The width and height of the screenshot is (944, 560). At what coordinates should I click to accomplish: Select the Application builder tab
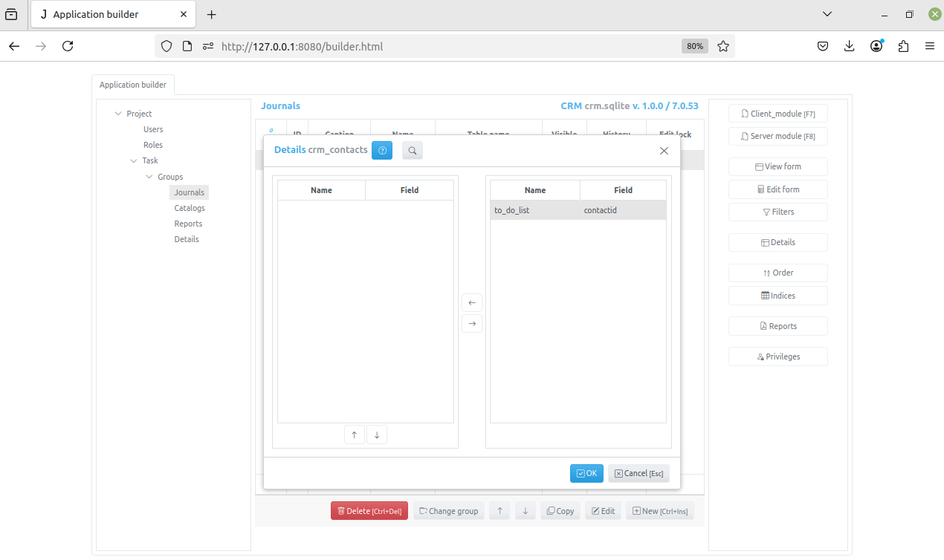coord(133,85)
